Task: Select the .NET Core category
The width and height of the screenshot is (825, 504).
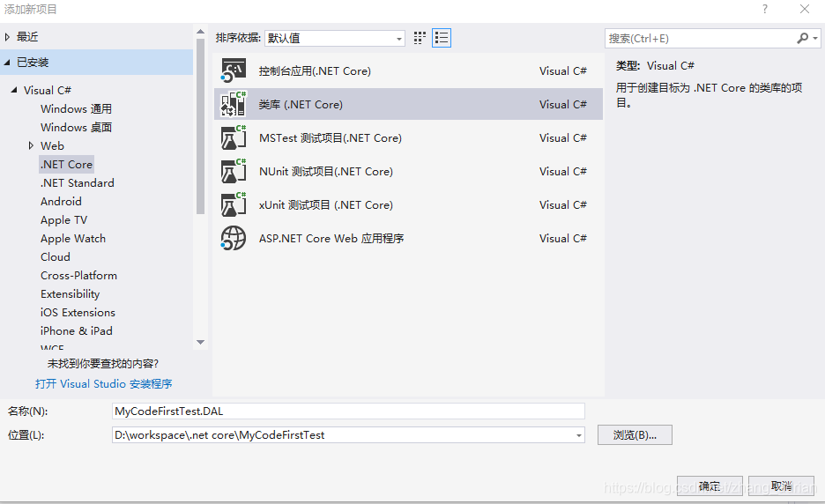Action: click(67, 164)
